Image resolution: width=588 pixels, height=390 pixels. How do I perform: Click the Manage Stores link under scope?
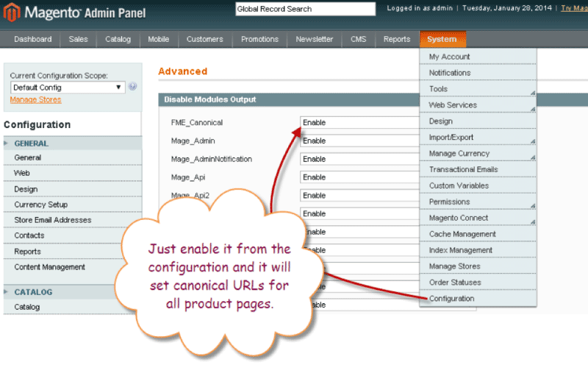pyautogui.click(x=35, y=100)
